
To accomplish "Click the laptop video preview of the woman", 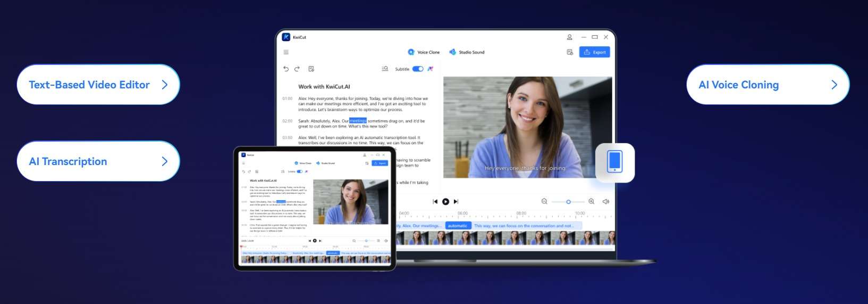I will 527,127.
